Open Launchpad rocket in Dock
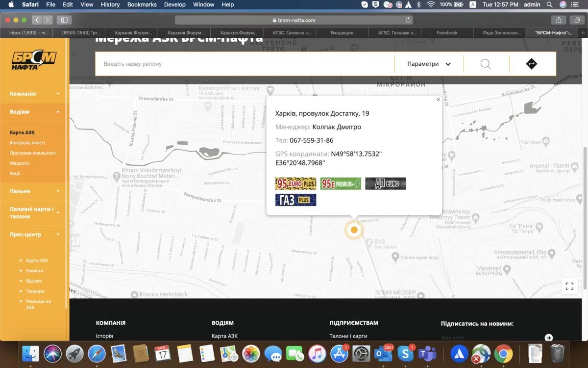Screen dimensions: 588x368 [x=75, y=353]
